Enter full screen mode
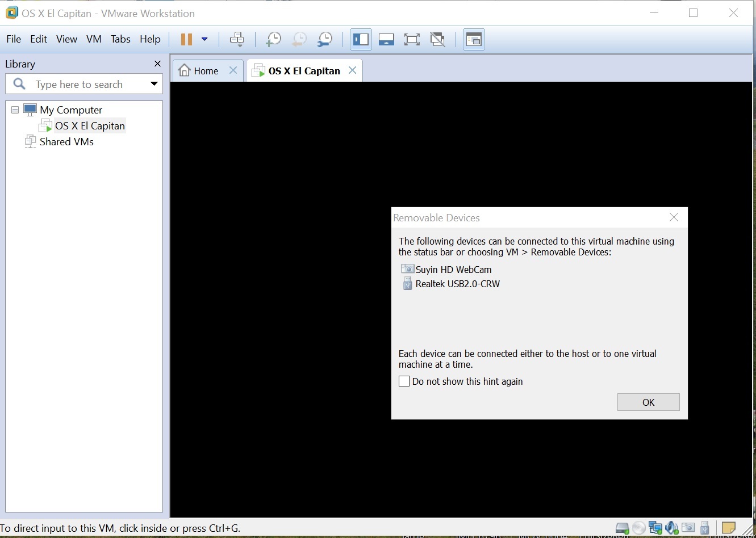756x538 pixels. 412,39
